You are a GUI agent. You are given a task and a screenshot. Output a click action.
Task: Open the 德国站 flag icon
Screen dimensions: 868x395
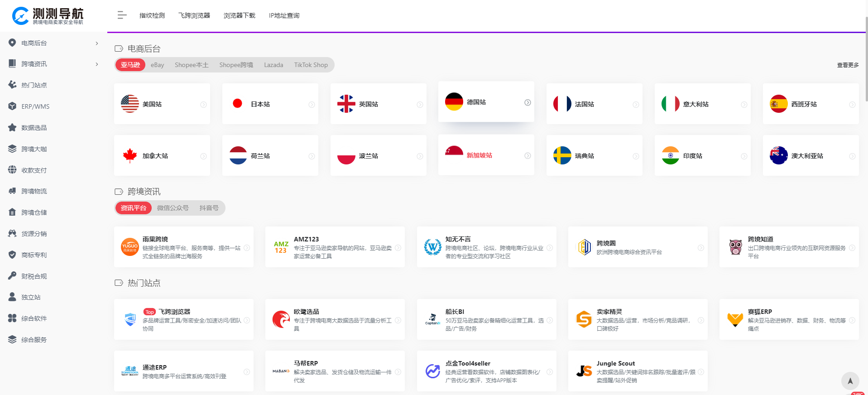tap(454, 101)
